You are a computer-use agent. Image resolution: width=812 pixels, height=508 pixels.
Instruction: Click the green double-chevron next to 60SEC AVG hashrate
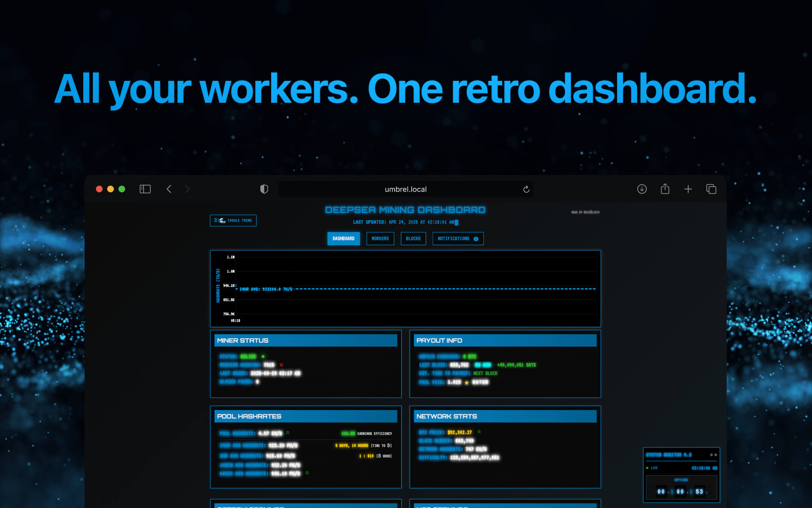click(x=306, y=473)
